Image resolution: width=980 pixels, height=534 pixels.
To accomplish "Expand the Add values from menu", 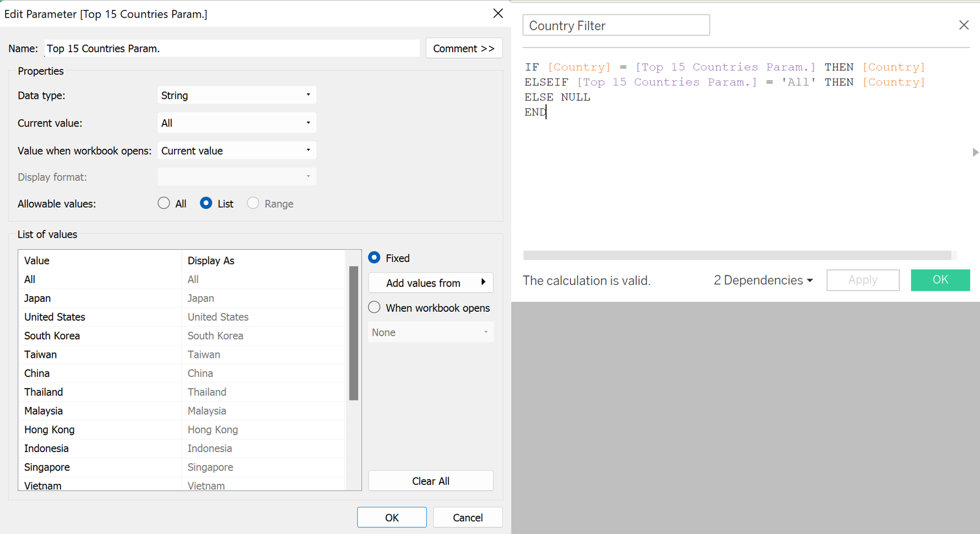I will (431, 282).
